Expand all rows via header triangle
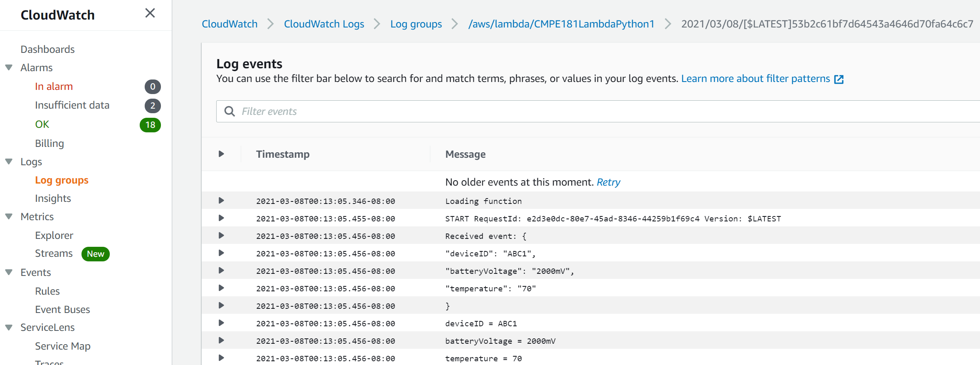Viewport: 980px width, 365px height. click(221, 154)
